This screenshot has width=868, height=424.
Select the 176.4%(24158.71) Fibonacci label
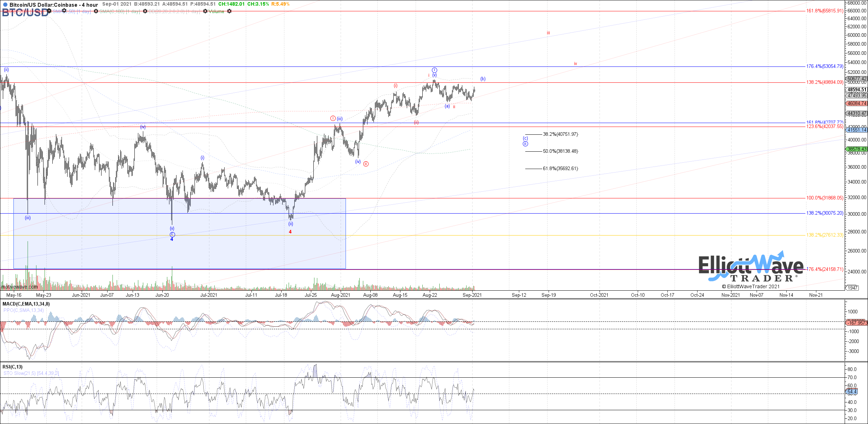(824, 269)
